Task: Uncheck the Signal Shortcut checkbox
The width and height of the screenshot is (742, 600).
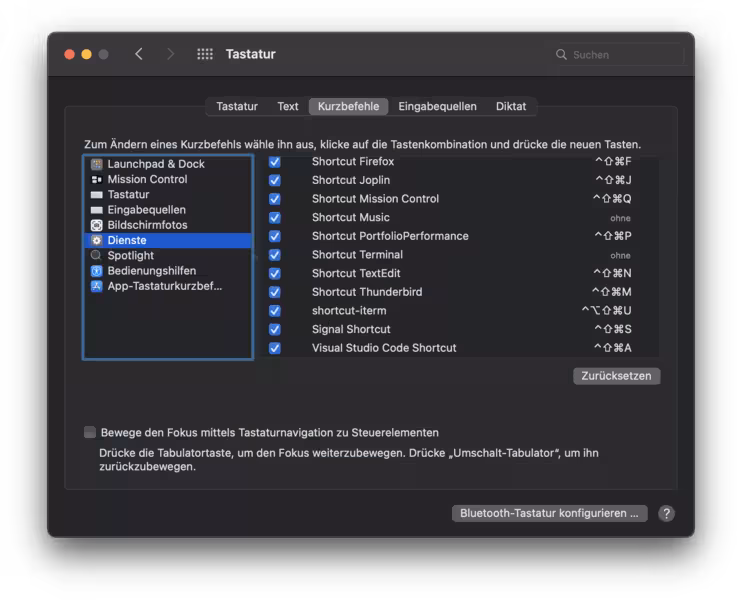Action: tap(274, 329)
